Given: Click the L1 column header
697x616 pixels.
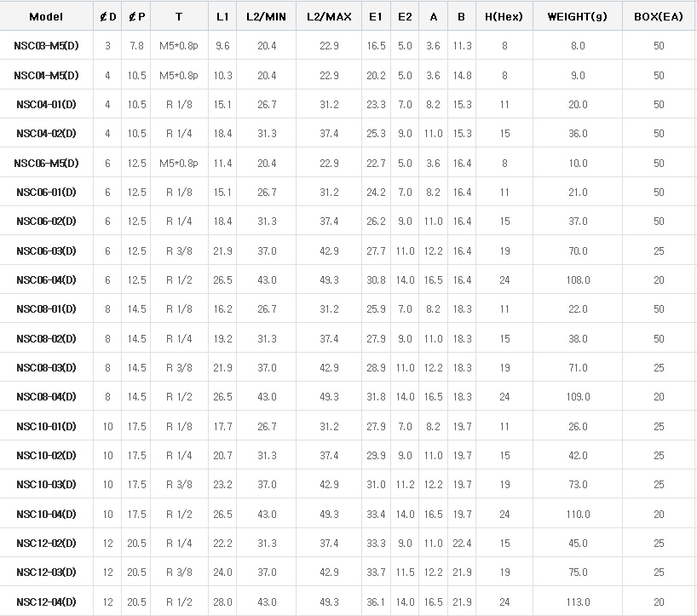Looking at the screenshot, I should click(223, 16).
